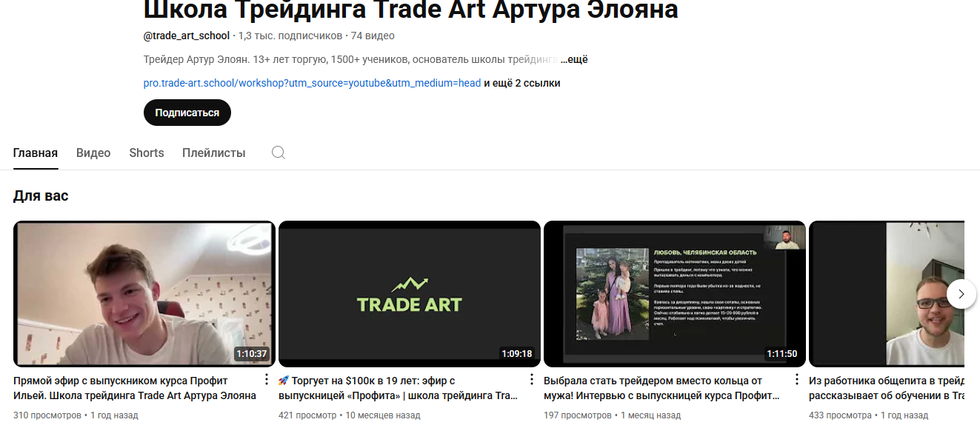Open title Из работника общепита video
Image resolution: width=980 pixels, height=428 pixels.
click(887, 388)
